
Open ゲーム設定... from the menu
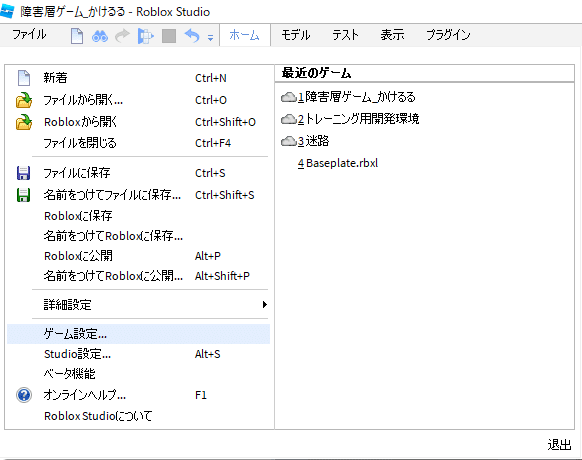[x=138, y=334]
